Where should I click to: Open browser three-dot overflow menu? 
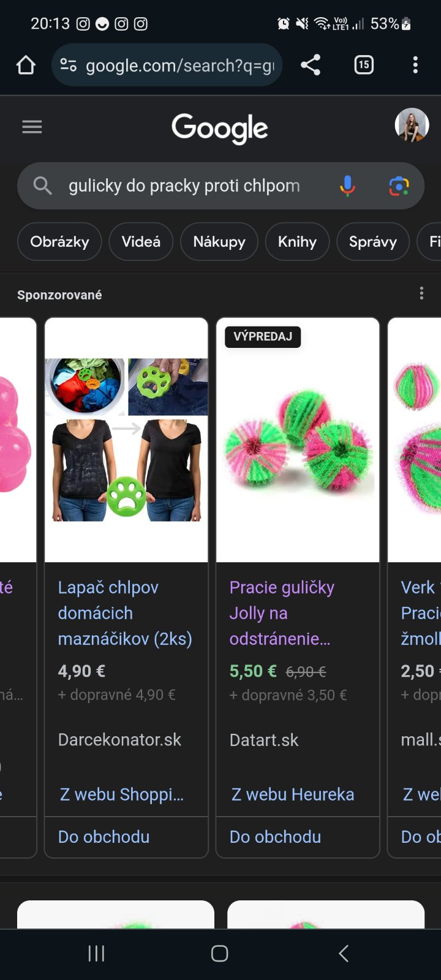pyautogui.click(x=415, y=65)
